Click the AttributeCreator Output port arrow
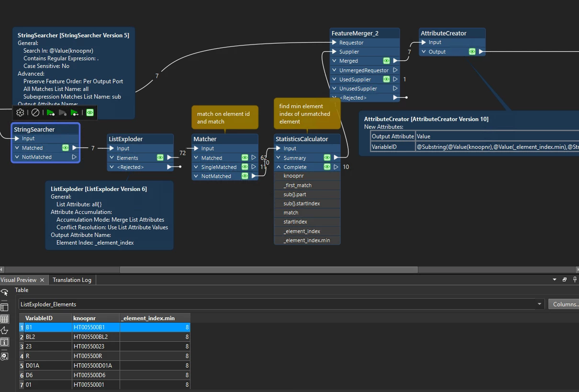Viewport: 579px width, 392px height. [x=481, y=52]
